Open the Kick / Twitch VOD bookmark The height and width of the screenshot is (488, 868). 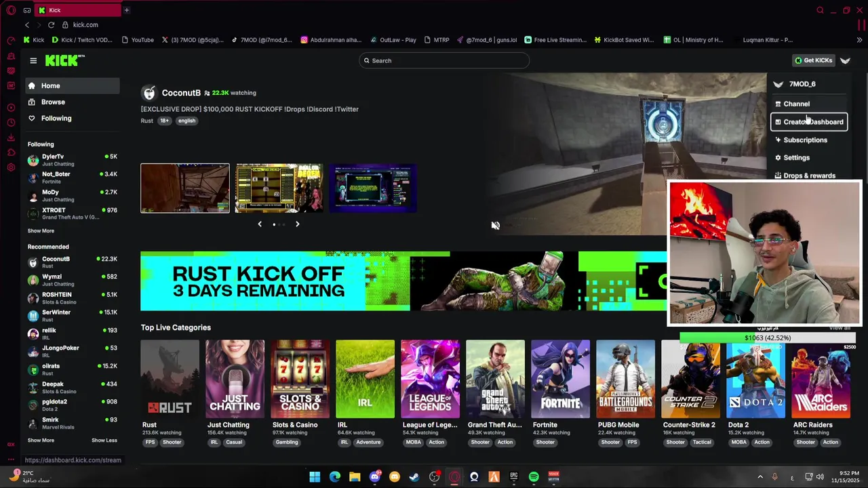coord(82,40)
